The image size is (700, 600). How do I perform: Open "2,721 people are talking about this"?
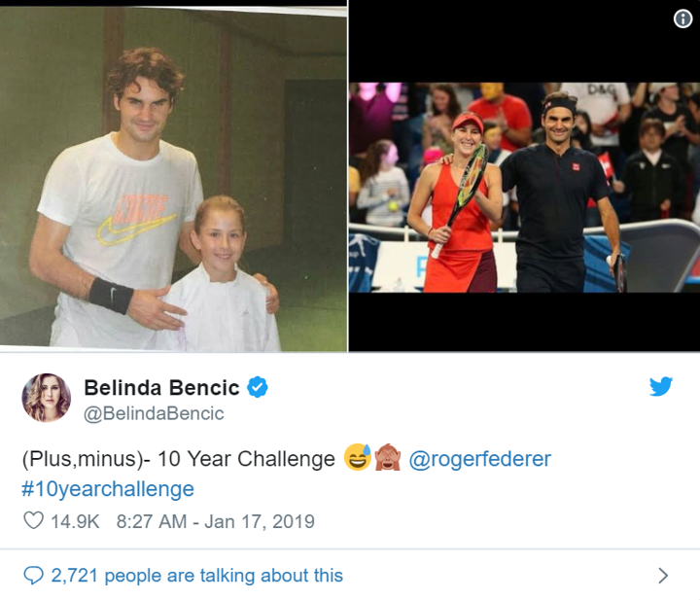[196, 575]
